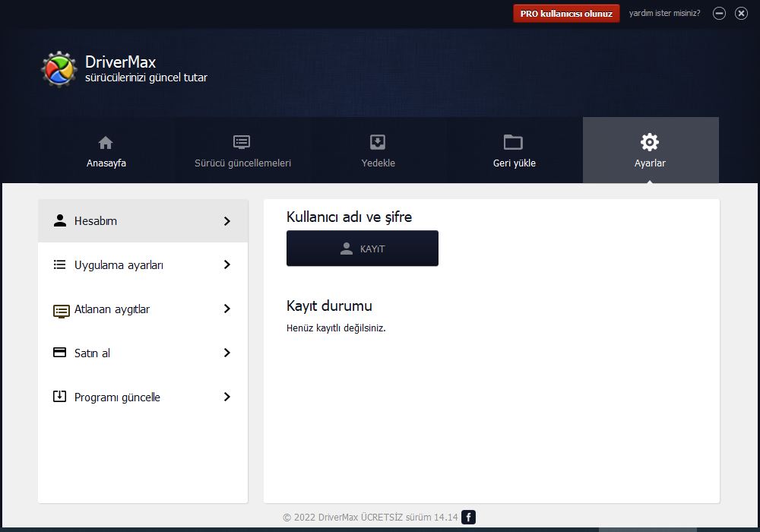Click the 2022 DriverMax version footer text
The width and height of the screenshot is (760, 532).
(370, 517)
